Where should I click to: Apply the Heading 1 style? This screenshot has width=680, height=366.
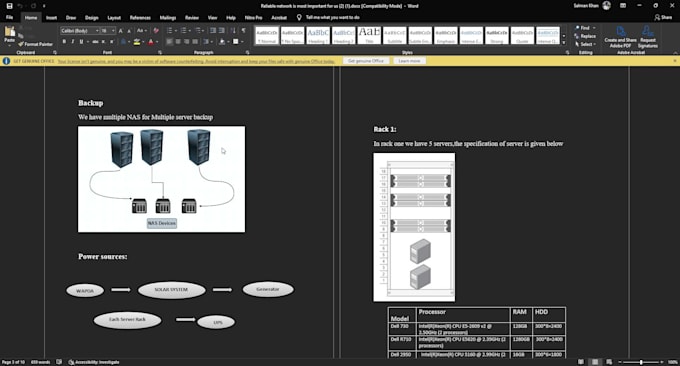[x=318, y=35]
